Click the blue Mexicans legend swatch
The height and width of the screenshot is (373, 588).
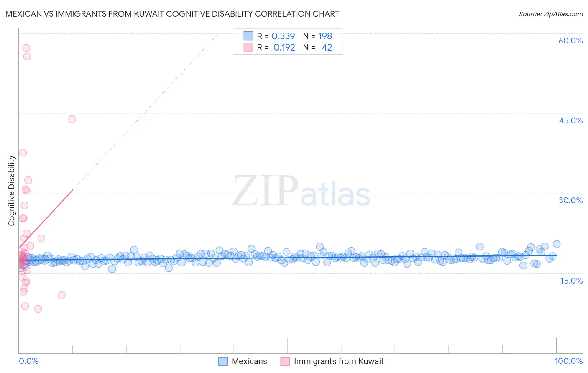(223, 361)
